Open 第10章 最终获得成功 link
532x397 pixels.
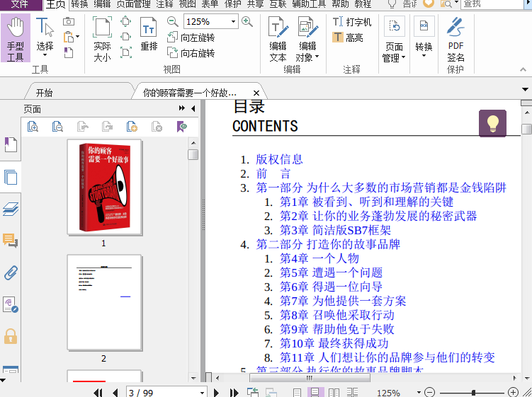334,343
